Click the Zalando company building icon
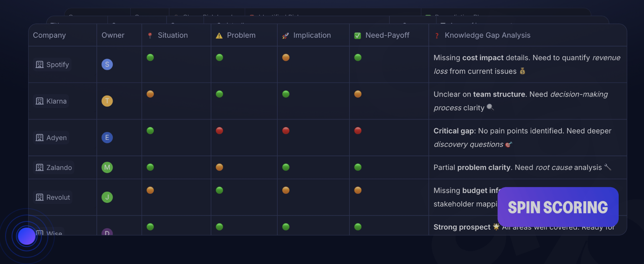The width and height of the screenshot is (644, 264). point(40,168)
